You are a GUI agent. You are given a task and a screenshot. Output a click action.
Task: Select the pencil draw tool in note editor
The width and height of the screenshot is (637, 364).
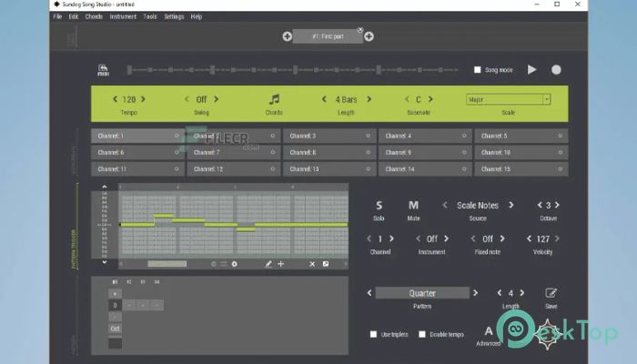pyautogui.click(x=268, y=264)
